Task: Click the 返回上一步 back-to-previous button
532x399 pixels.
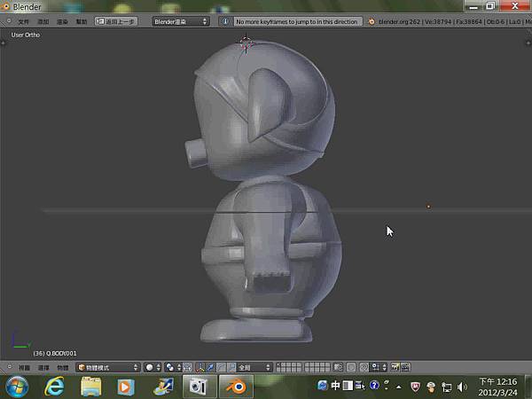Action: click(x=116, y=21)
